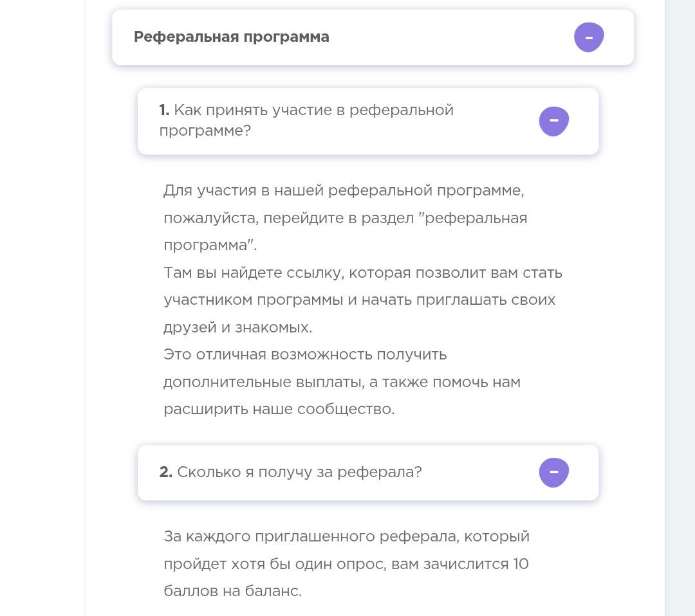The width and height of the screenshot is (695, 616).
Task: Collapse question 1 with its purple minus icon
Action: [553, 122]
